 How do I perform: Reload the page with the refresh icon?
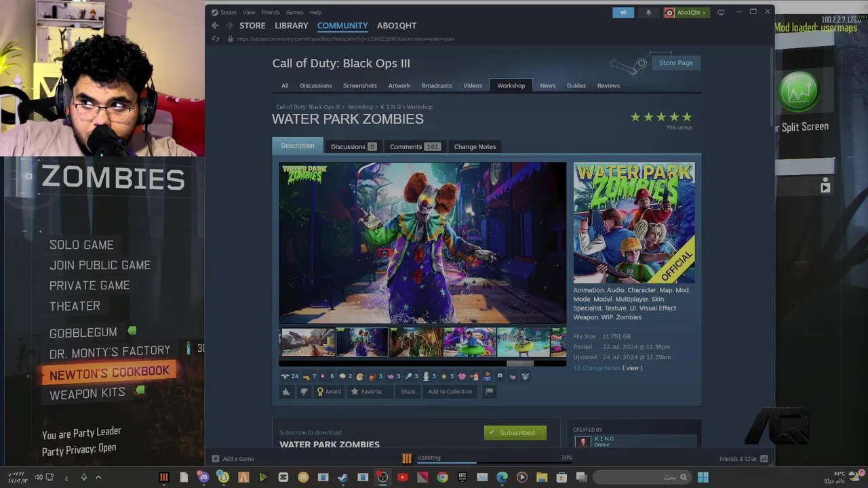click(216, 39)
